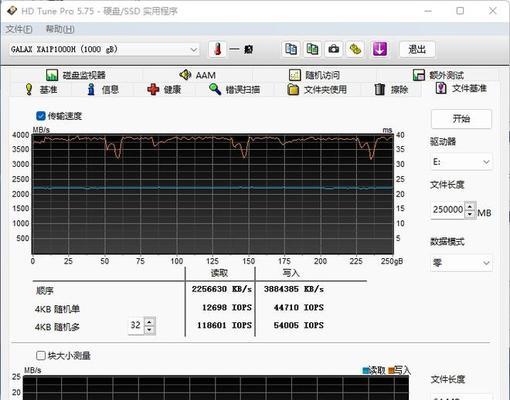Click the 2256630 KB/s sequential read value
Screen dimensions: 510x400
221,289
